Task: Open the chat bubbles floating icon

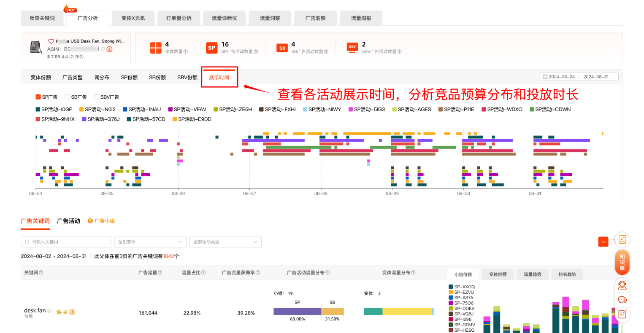Action: pos(622,300)
